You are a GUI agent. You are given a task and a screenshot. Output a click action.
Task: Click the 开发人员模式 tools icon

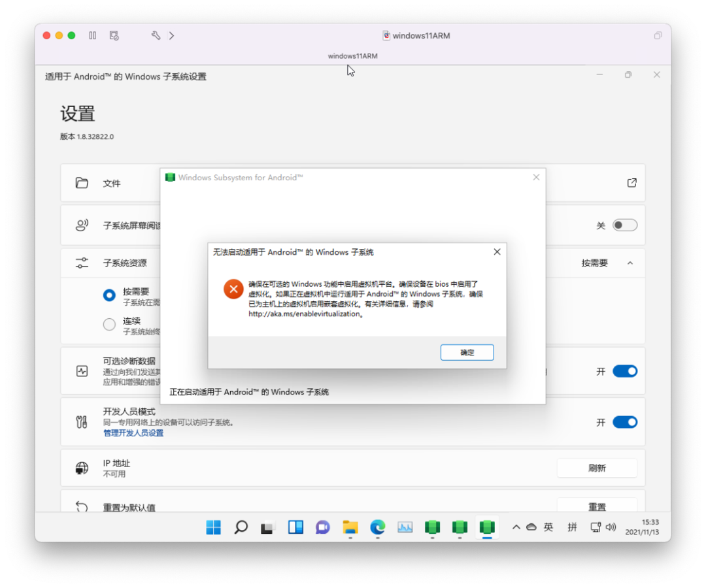(82, 422)
